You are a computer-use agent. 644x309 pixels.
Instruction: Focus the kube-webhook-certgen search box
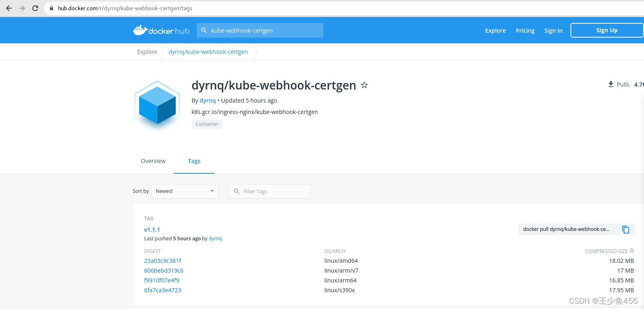pyautogui.click(x=260, y=30)
